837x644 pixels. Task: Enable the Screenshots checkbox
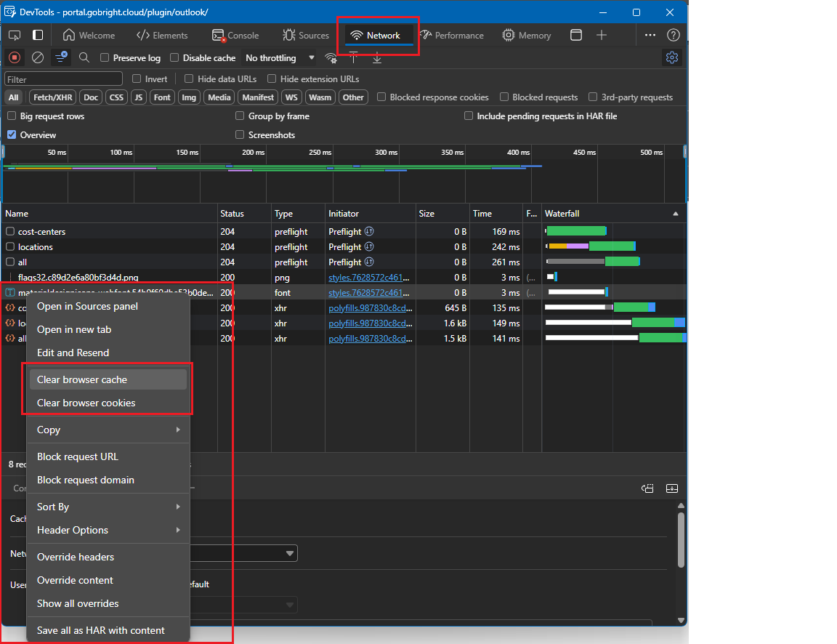pyautogui.click(x=240, y=134)
